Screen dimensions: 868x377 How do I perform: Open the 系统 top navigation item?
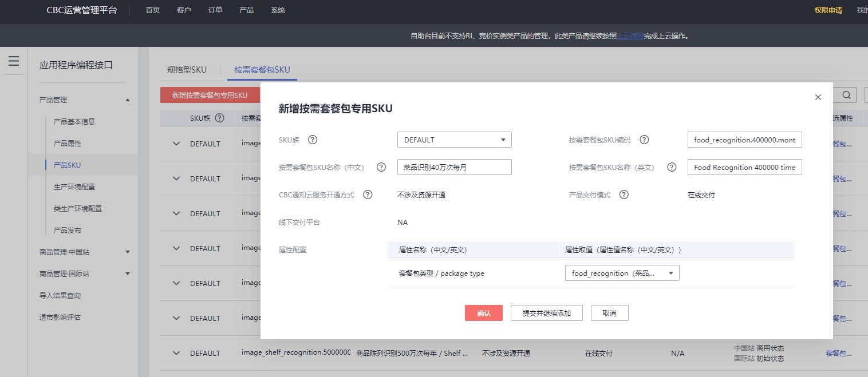(x=278, y=10)
